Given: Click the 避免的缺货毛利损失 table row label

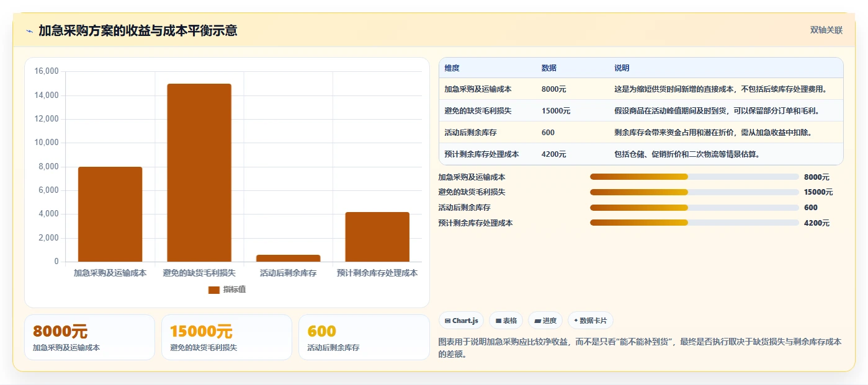Looking at the screenshot, I should coord(478,111).
